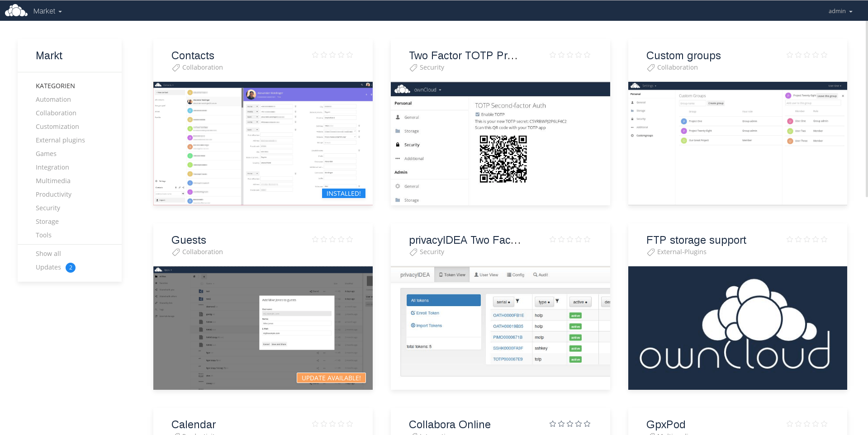Click star rating of FTP storage support

(x=807, y=239)
